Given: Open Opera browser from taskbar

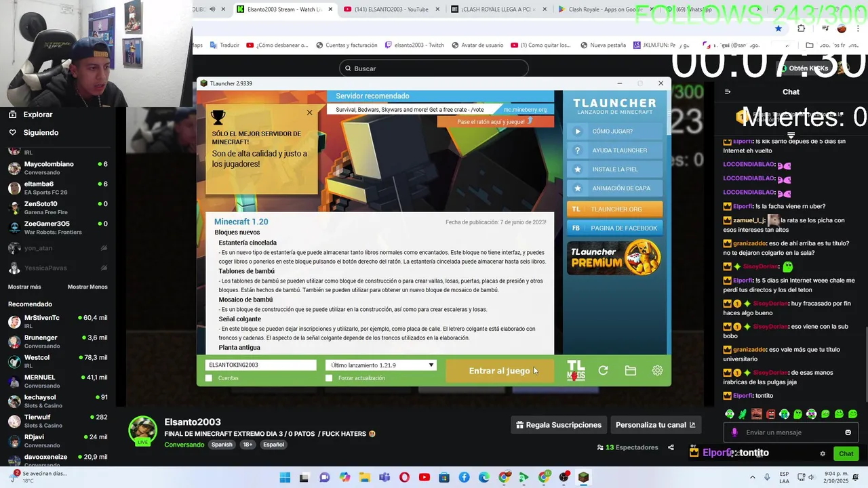Looking at the screenshot, I should coord(405,477).
